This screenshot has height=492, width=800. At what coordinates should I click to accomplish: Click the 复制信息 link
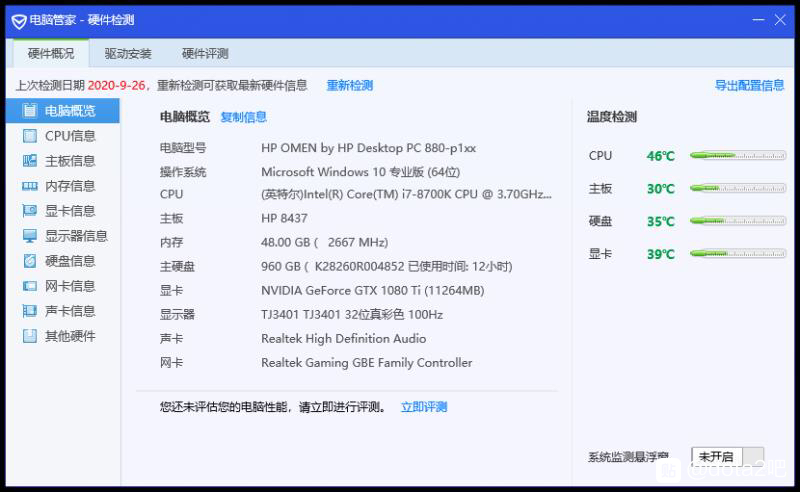click(x=244, y=117)
